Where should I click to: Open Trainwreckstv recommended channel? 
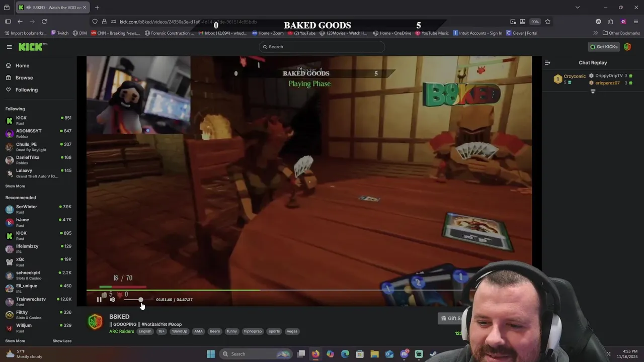tap(38, 302)
